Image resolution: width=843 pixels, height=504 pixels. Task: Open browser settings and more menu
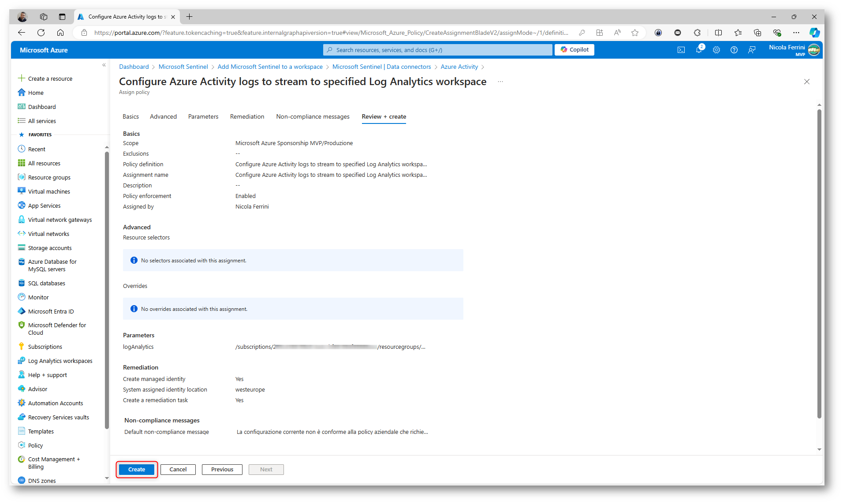click(796, 32)
